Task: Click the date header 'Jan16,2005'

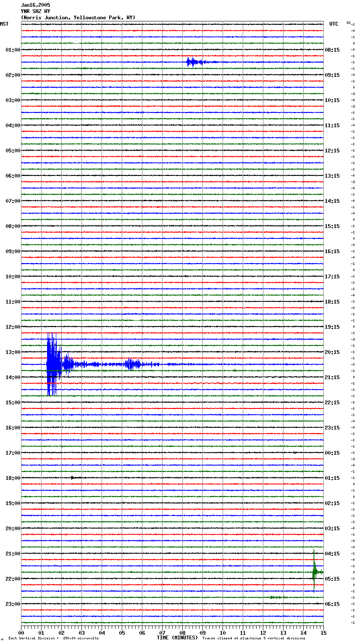Action: click(35, 5)
